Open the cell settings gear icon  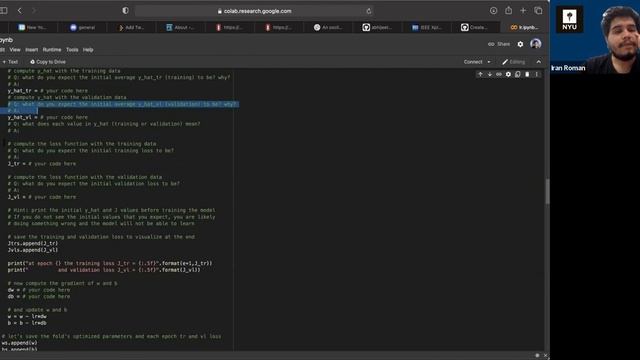pos(508,74)
